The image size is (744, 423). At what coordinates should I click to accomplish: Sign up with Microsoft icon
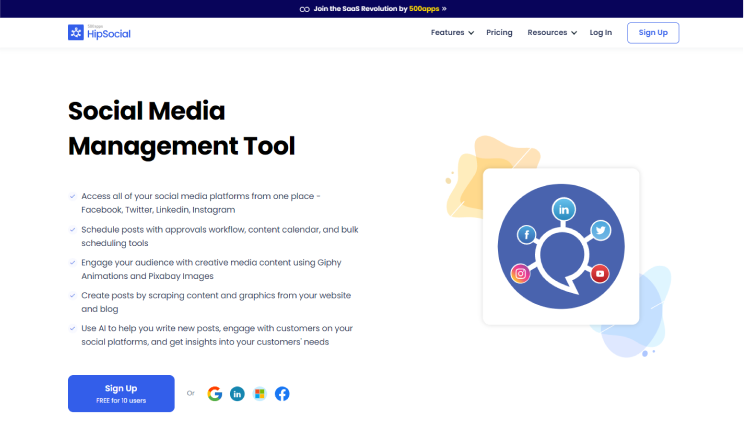[260, 394]
